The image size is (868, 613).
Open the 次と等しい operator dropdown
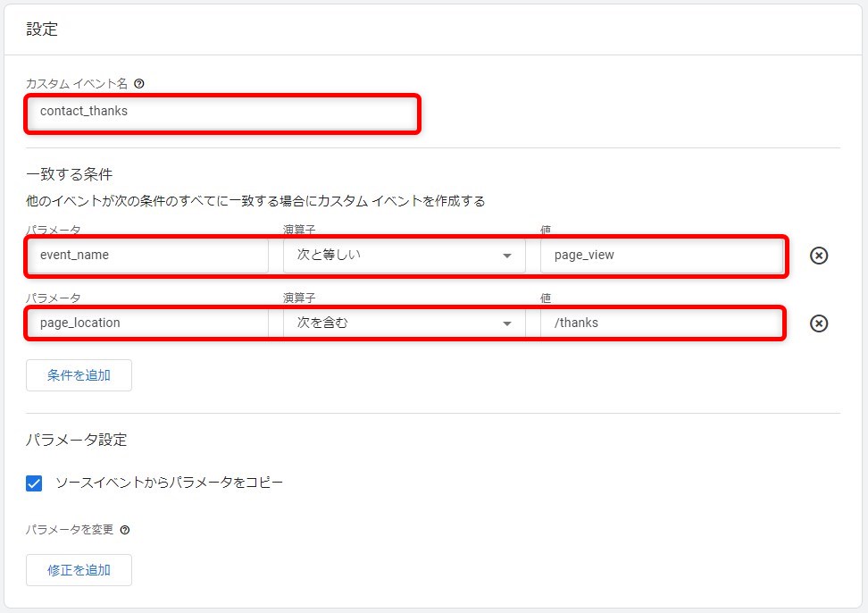[x=404, y=256]
